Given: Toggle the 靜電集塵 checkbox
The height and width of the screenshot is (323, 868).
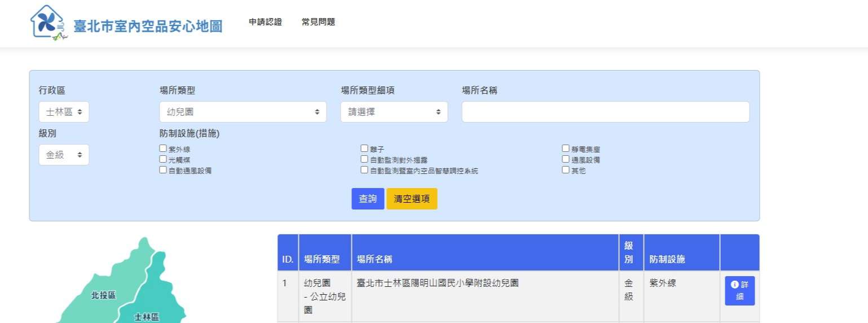Looking at the screenshot, I should [566, 149].
